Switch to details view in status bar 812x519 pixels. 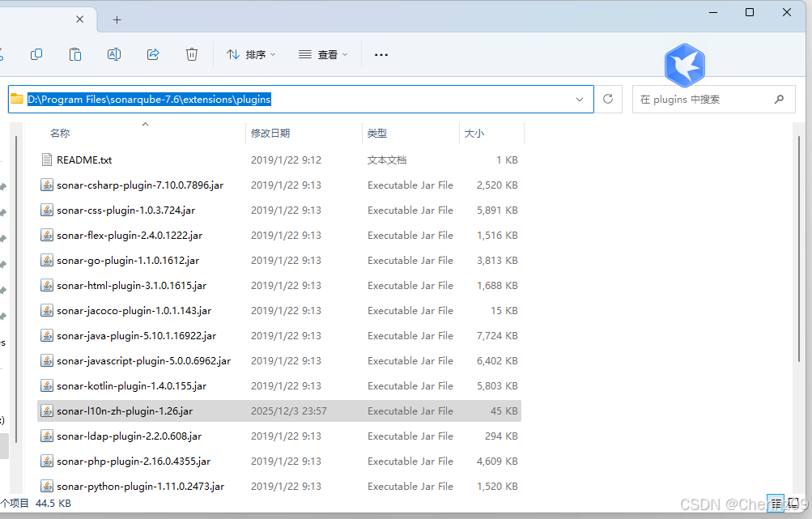[776, 503]
